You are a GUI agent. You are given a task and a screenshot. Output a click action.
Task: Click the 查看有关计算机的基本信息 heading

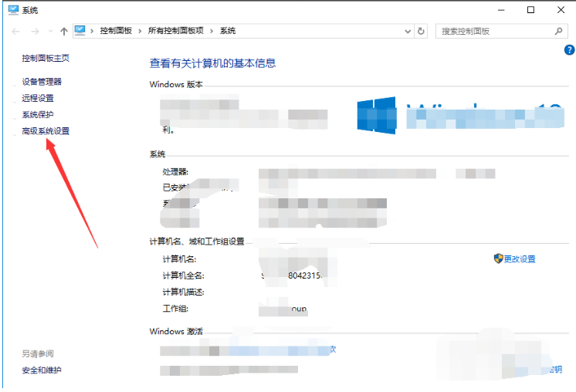click(x=212, y=63)
